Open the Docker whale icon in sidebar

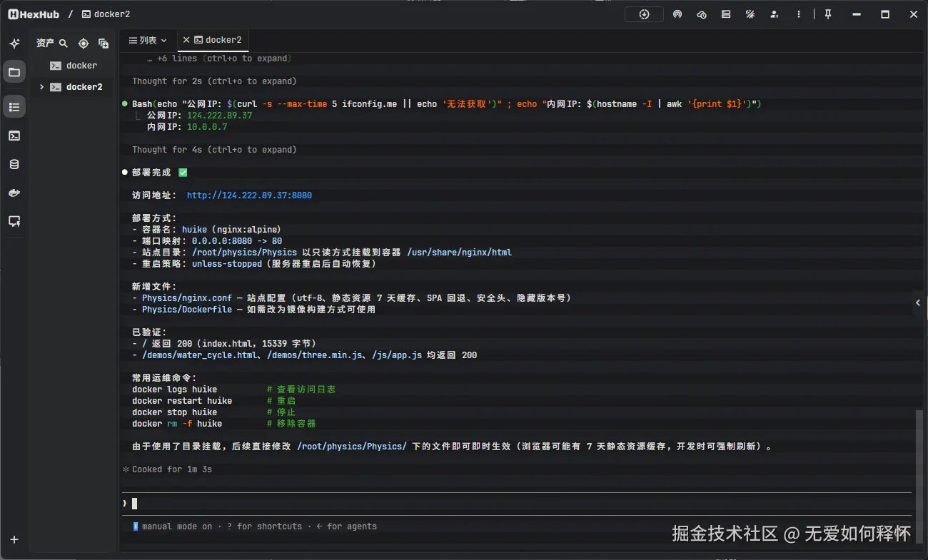(x=14, y=193)
